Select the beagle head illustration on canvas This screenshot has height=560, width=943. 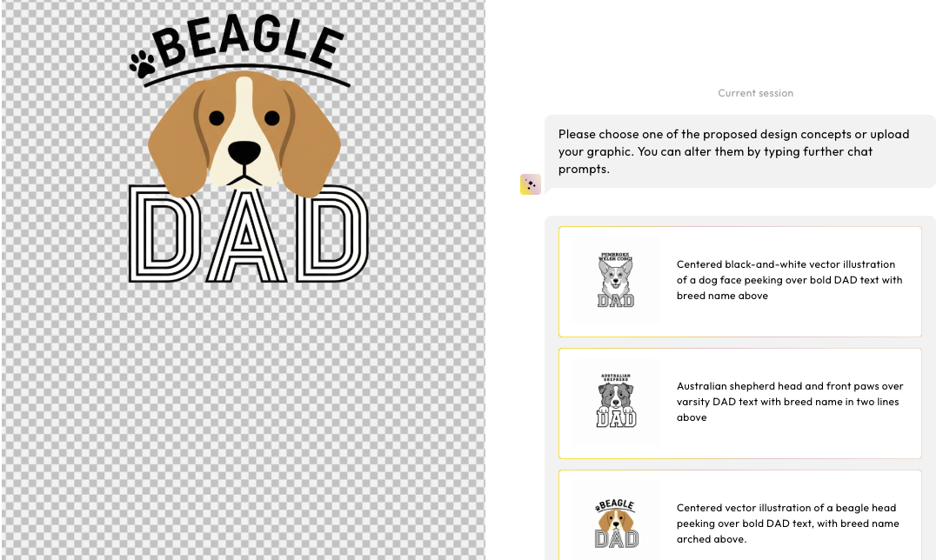(244, 134)
